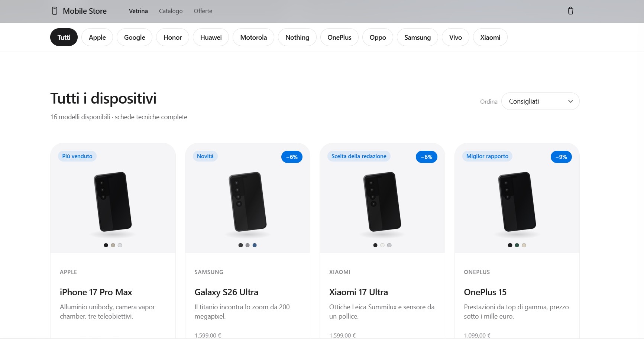
Task: Choose the black swatch on Galaxy S26 Ultra
Action: 240,245
